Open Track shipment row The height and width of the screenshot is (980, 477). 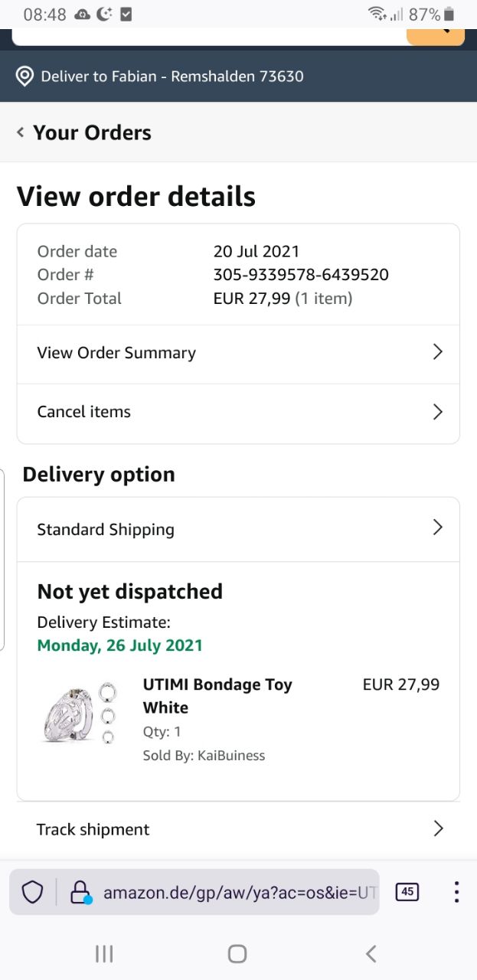238,829
